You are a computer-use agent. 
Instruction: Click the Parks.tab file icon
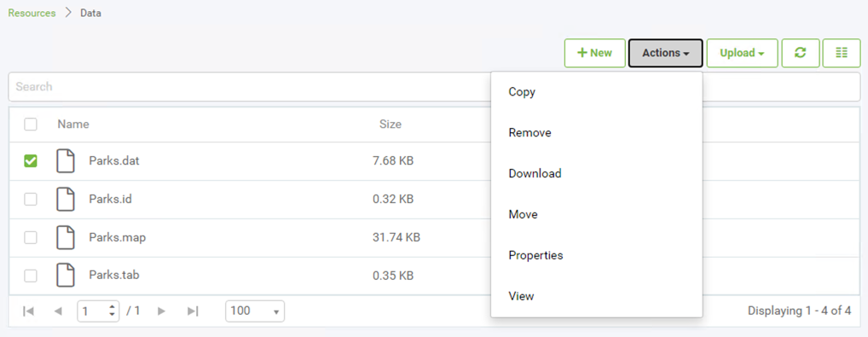[x=66, y=276]
